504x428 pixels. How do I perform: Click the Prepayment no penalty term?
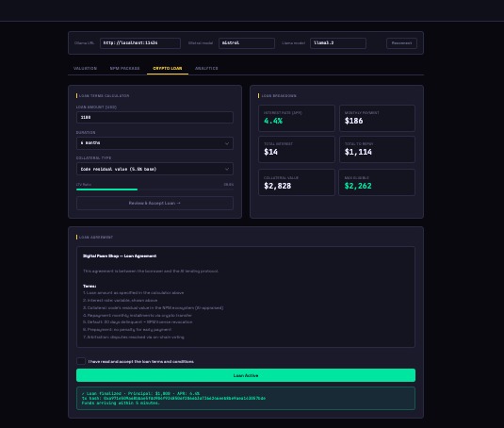point(127,329)
